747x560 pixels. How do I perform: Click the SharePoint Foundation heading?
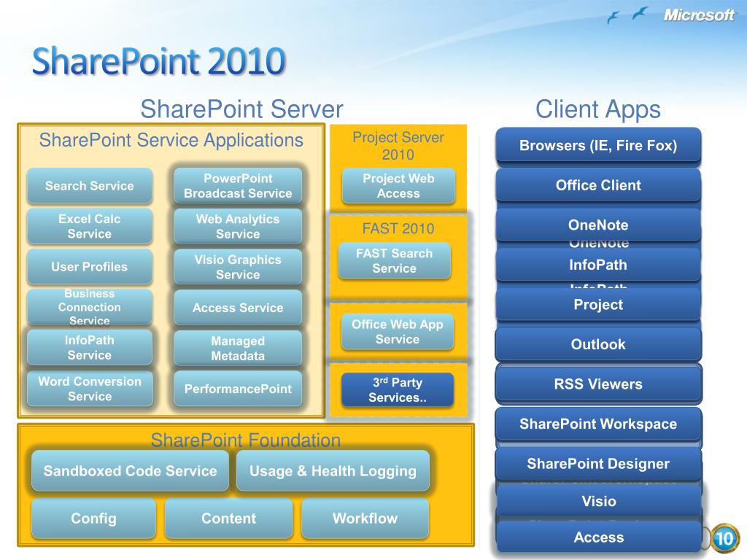click(x=246, y=440)
